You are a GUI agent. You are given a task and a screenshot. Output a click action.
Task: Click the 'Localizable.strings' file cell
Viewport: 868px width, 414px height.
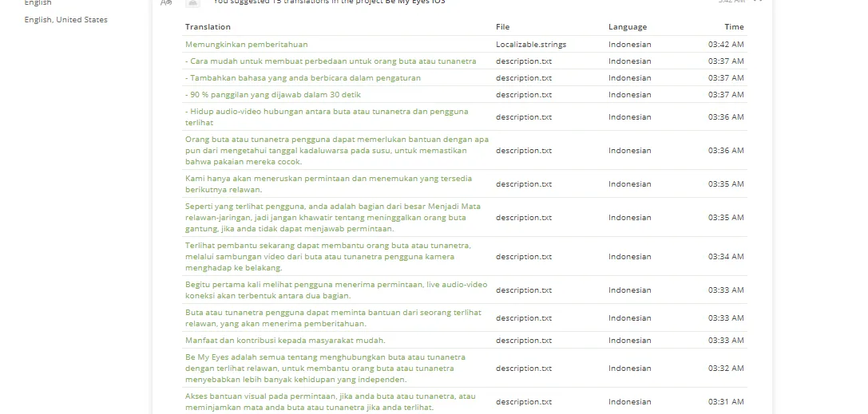point(531,44)
